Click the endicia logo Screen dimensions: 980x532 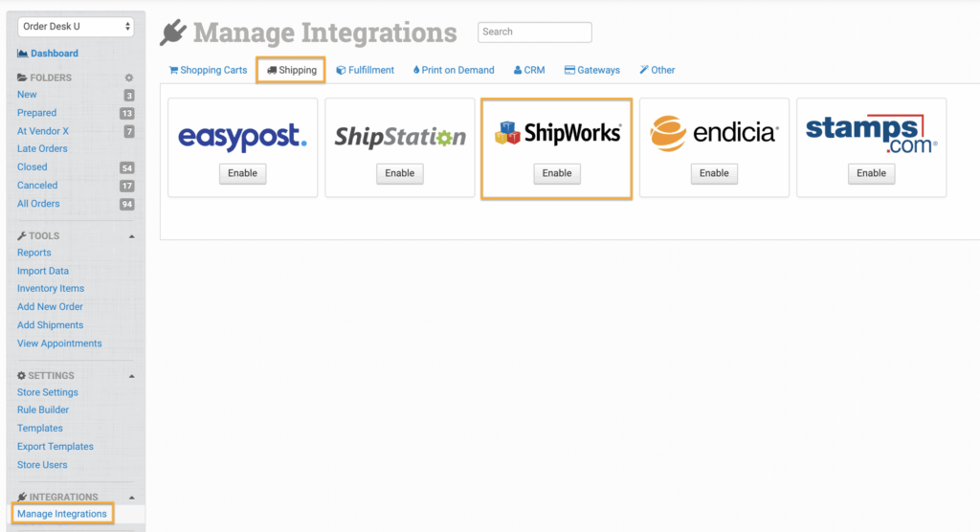(x=714, y=133)
